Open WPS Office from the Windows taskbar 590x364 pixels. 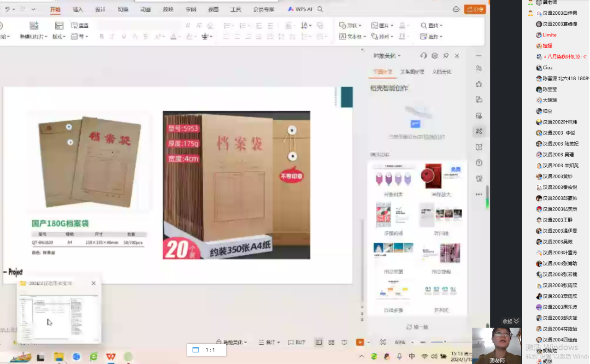click(111, 357)
